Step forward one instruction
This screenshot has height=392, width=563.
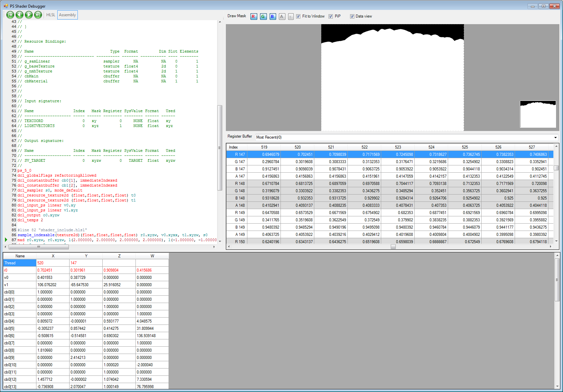pyautogui.click(x=29, y=15)
